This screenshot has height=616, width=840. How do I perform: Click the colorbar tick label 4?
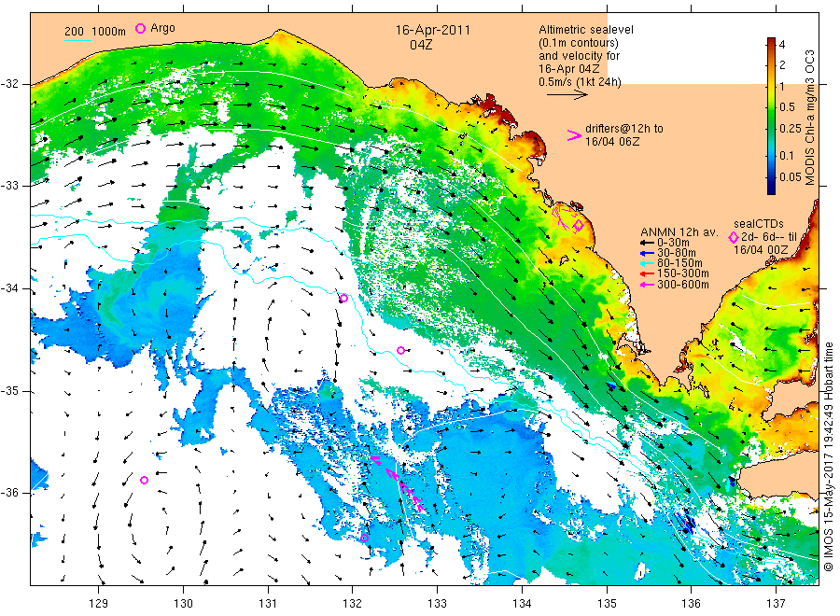point(782,45)
